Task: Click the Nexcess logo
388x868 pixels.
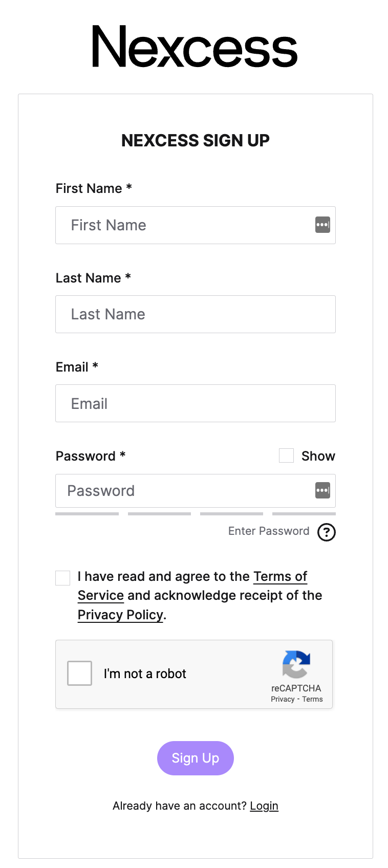Action: point(194,48)
